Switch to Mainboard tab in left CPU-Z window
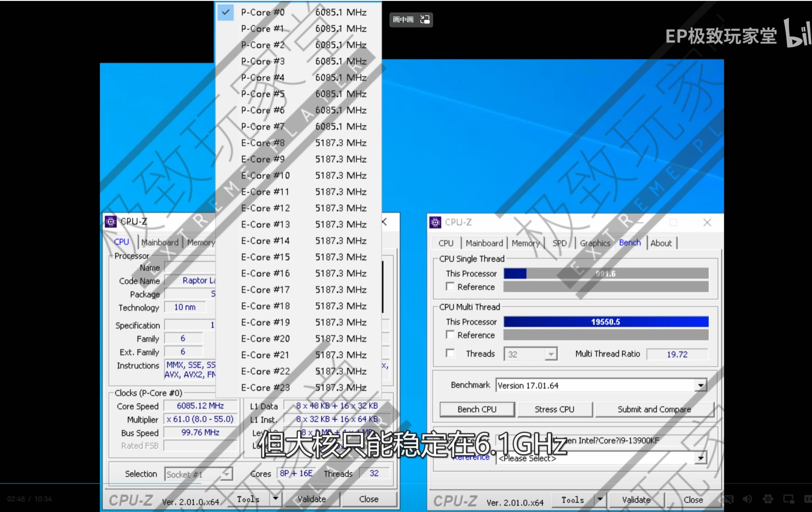Image resolution: width=812 pixels, height=512 pixels. point(160,242)
